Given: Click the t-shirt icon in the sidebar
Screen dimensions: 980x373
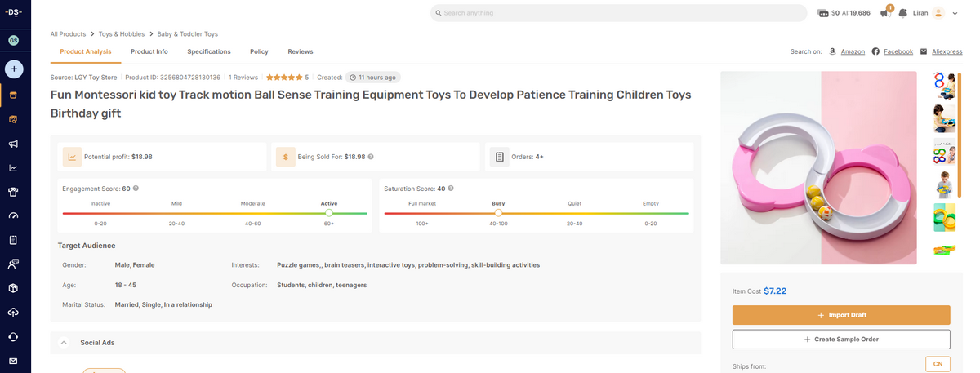Looking at the screenshot, I should coord(14,193).
